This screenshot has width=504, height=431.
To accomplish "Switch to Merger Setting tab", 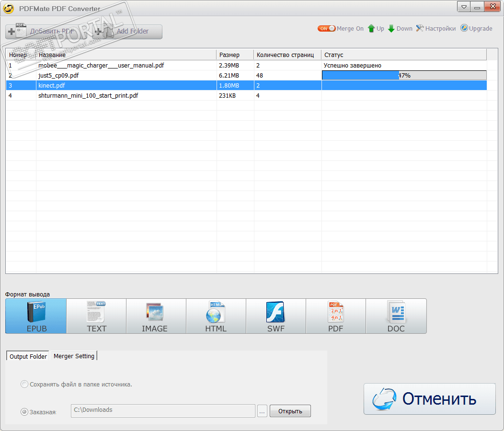I will point(74,356).
